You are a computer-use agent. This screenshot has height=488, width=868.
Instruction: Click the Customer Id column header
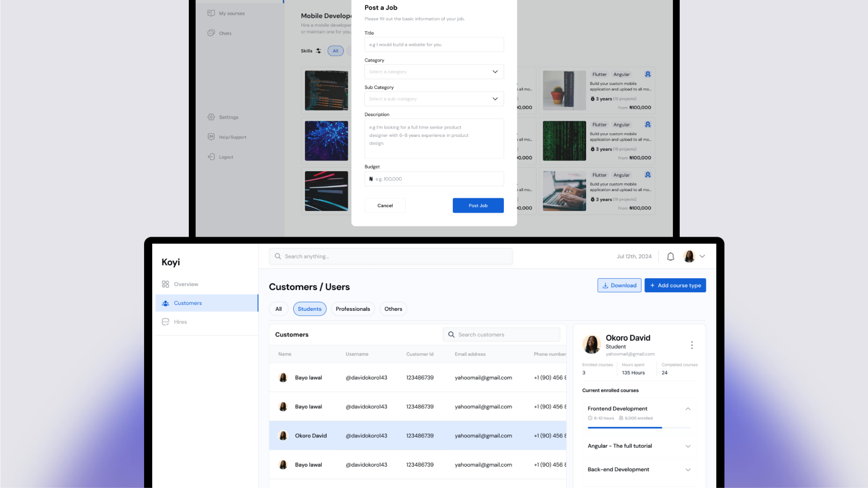coord(420,354)
